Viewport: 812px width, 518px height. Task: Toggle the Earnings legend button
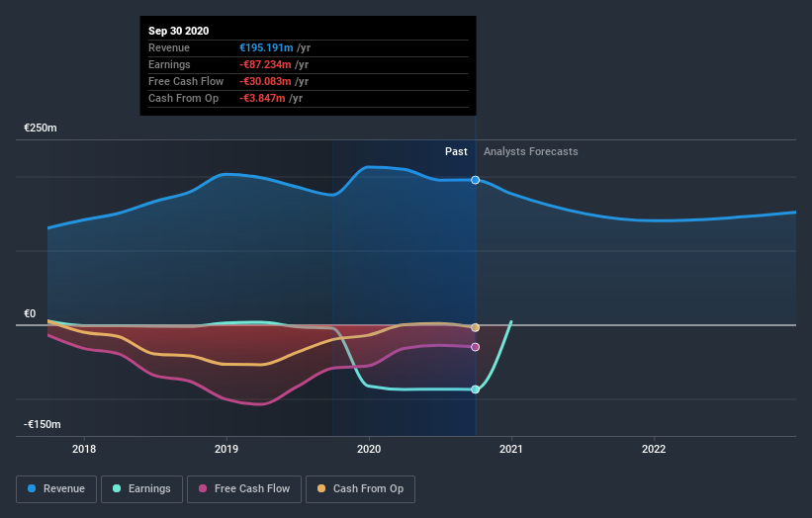[141, 489]
